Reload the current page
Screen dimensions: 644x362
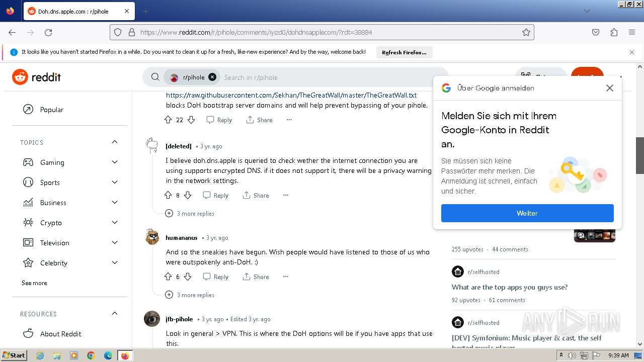(48, 32)
